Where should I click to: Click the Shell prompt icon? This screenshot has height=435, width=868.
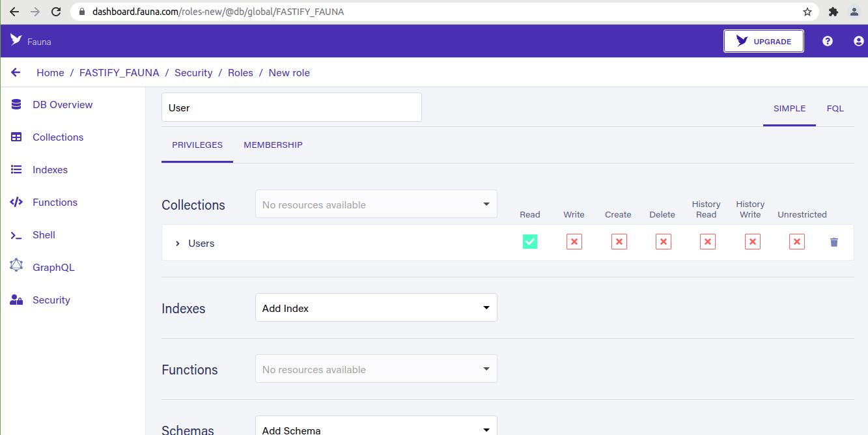(x=16, y=235)
